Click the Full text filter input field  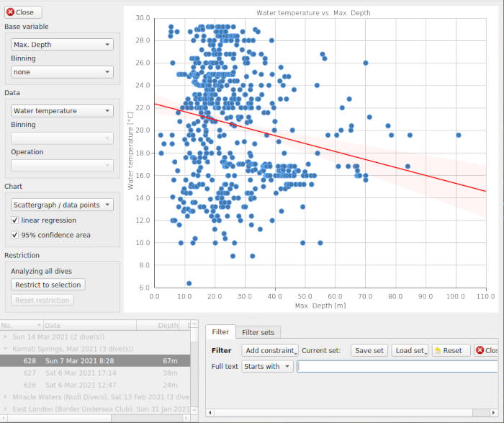pos(397,366)
